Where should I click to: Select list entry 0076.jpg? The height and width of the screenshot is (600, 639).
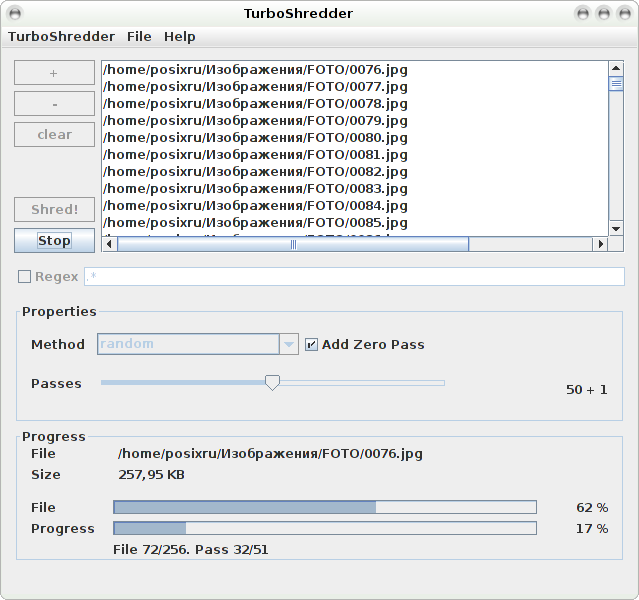point(355,70)
